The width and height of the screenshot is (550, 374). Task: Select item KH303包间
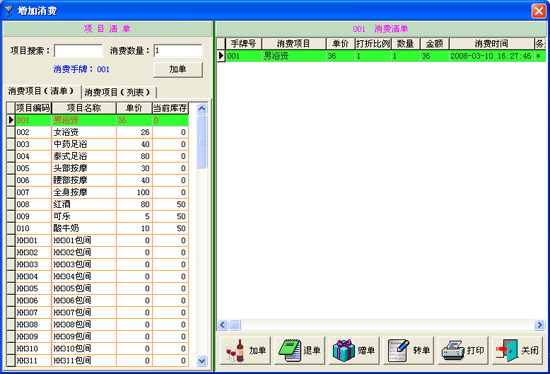(98, 264)
